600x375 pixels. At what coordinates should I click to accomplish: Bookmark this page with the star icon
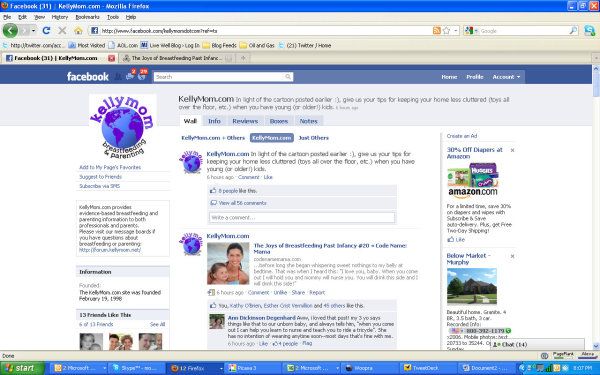click(446, 31)
